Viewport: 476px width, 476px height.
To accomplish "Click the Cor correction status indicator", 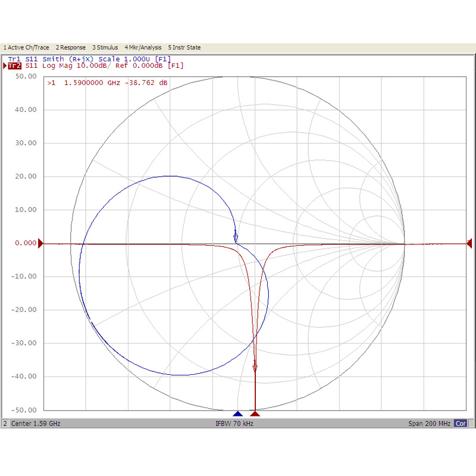I will [461, 424].
